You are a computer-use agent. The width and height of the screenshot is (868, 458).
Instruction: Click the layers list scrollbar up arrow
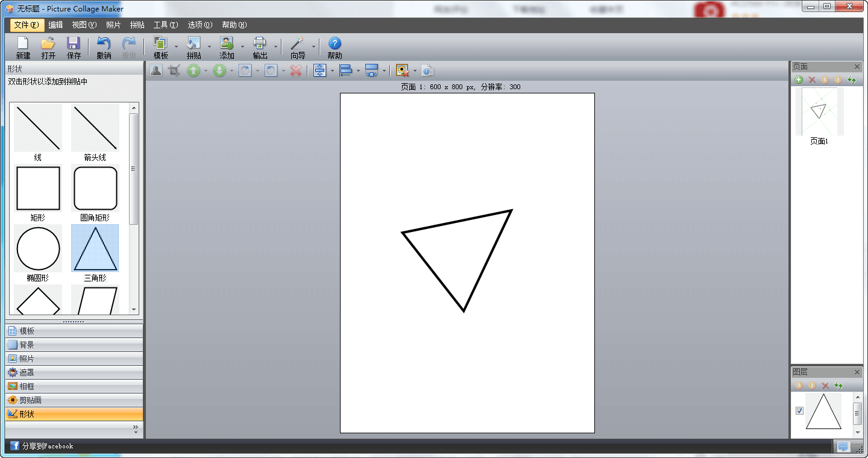[x=857, y=397]
